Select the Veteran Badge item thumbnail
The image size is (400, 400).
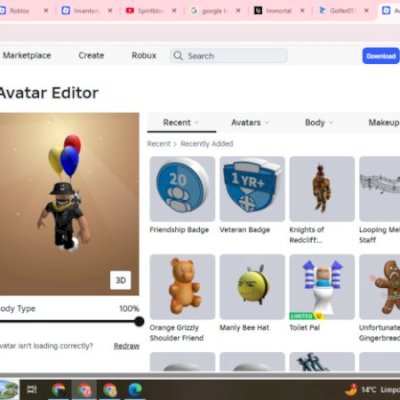[252, 189]
